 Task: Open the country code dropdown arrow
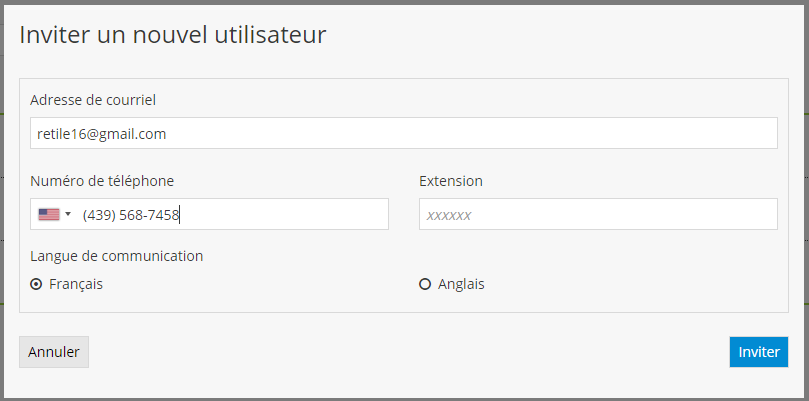click(x=68, y=214)
